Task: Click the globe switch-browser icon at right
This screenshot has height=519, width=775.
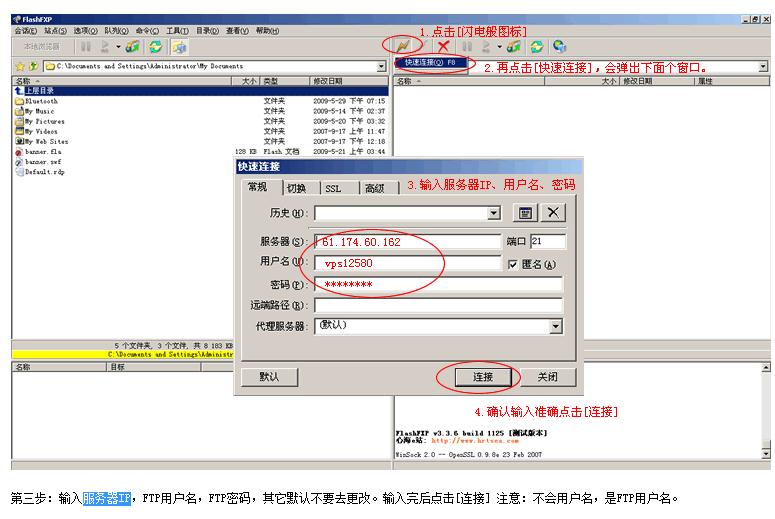Action: (x=560, y=46)
